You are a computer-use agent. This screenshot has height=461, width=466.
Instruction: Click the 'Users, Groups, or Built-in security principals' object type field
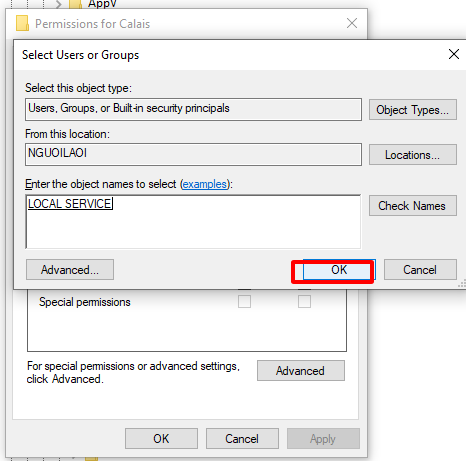coord(193,109)
